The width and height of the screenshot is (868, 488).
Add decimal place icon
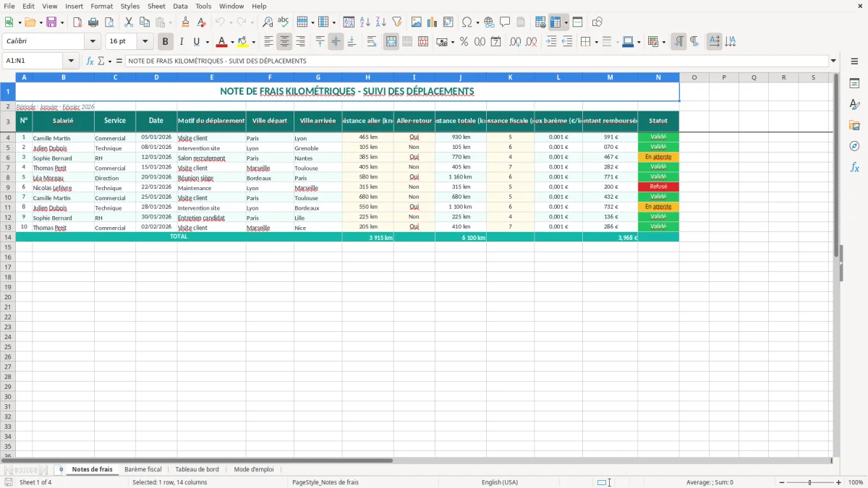tap(515, 42)
